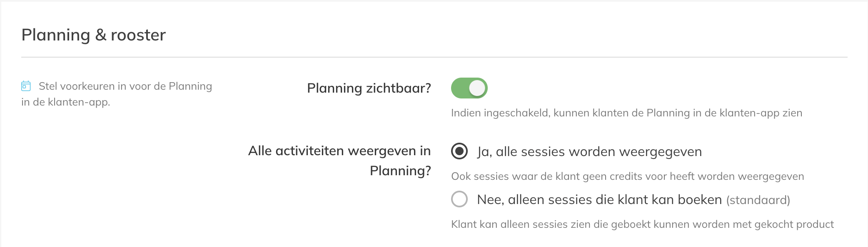Select the 'Ja, alle sessies' radio button
The image size is (868, 247).
coord(459,151)
